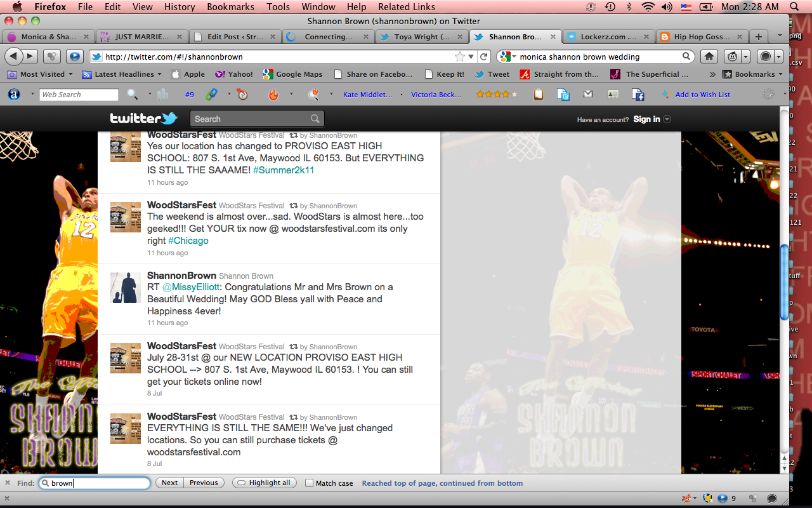812x508 pixels.
Task: Open the new tab plus button
Action: tap(758, 37)
